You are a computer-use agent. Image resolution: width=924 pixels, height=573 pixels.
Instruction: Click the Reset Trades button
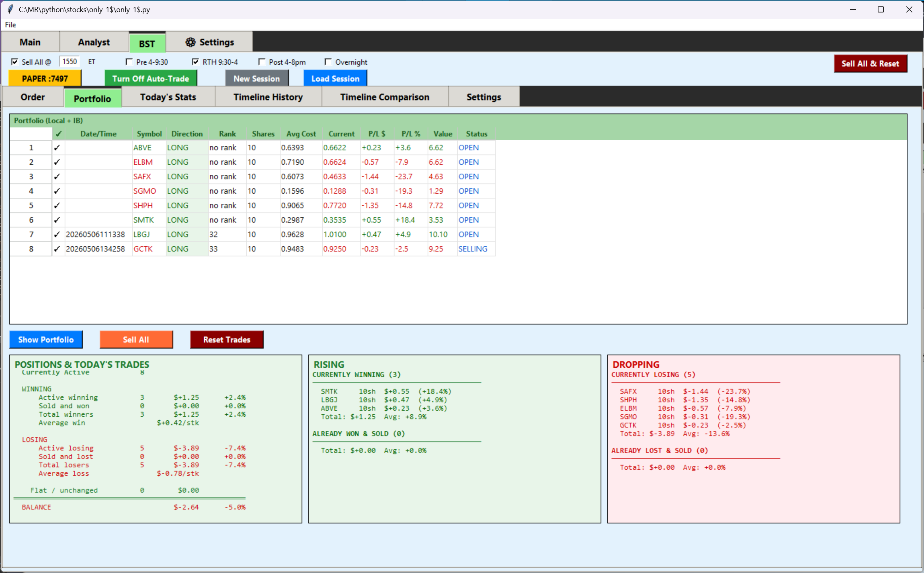(227, 340)
